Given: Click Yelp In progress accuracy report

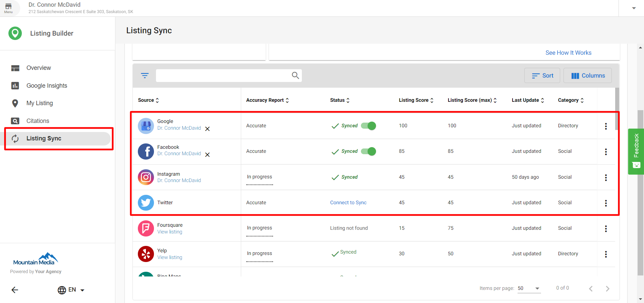Looking at the screenshot, I should click(x=260, y=254).
